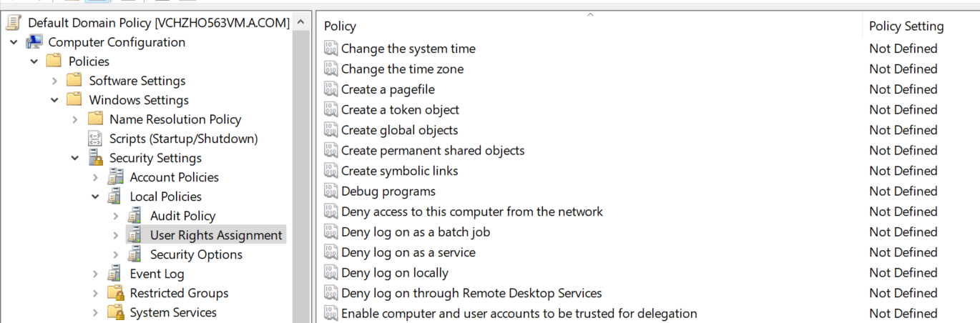
Task: Click the Security Settings node icon
Action: click(95, 158)
